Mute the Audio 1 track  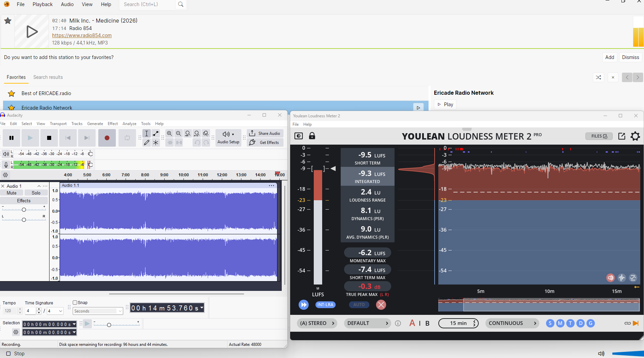[x=11, y=193]
